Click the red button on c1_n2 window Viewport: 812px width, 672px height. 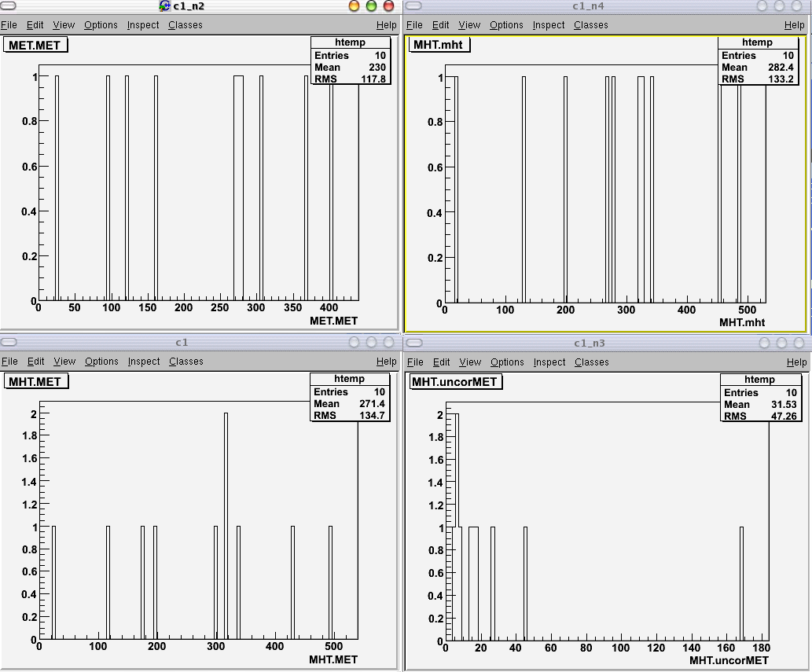pos(388,6)
